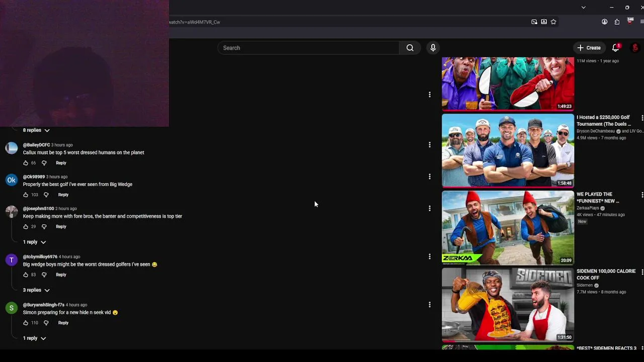Dislike the @josephm5100 comment
This screenshot has height=362, width=644.
pyautogui.click(x=44, y=227)
